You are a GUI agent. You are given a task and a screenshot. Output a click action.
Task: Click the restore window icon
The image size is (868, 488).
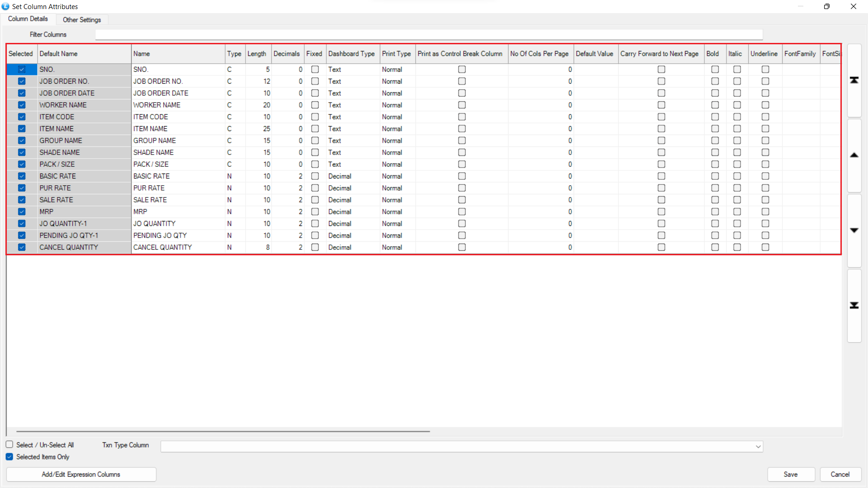coord(826,6)
